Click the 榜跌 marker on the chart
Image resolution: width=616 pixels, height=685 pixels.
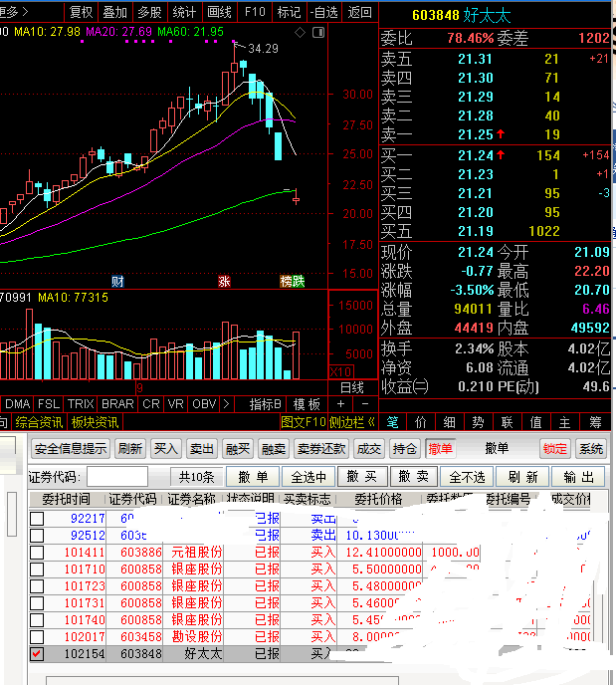pos(292,282)
